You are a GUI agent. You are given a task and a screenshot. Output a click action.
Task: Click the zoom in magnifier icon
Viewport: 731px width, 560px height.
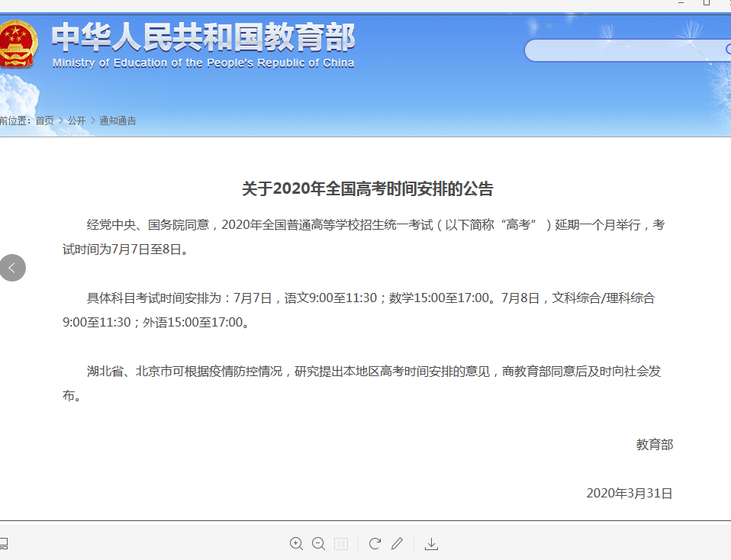[x=296, y=543]
